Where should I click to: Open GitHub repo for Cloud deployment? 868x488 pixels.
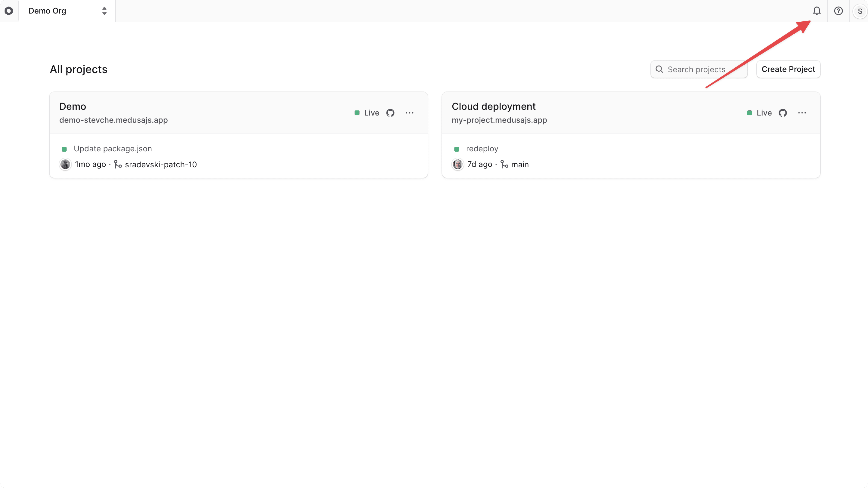tap(783, 113)
